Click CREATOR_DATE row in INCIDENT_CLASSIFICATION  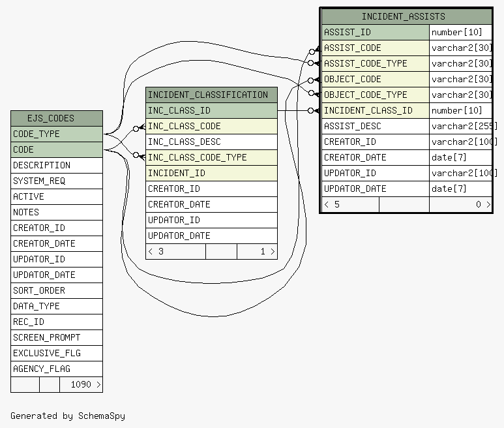(211, 204)
